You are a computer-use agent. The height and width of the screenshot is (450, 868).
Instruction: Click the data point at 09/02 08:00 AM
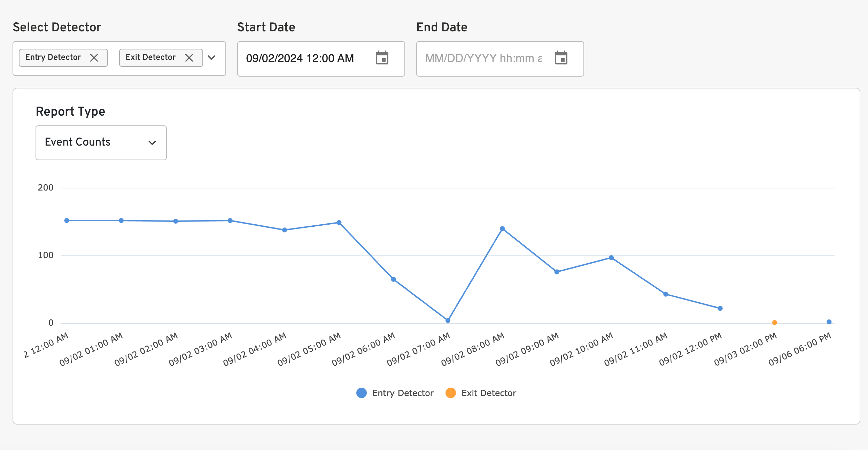click(x=502, y=229)
